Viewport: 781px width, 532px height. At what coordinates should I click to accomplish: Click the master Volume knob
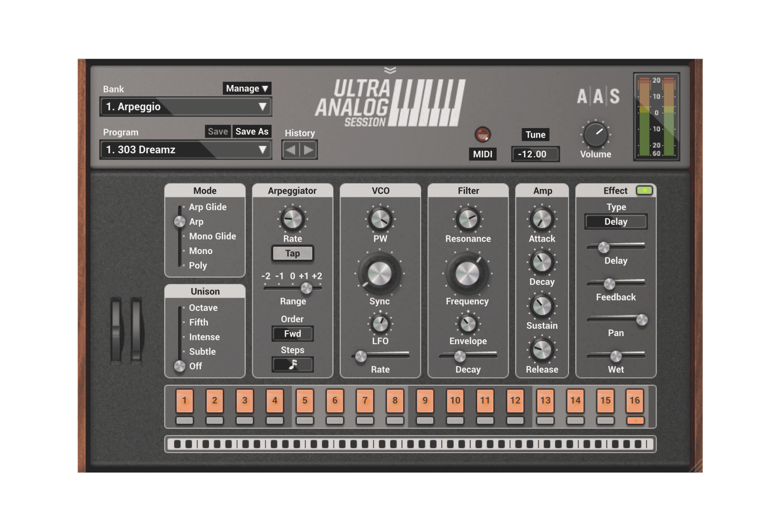point(596,135)
